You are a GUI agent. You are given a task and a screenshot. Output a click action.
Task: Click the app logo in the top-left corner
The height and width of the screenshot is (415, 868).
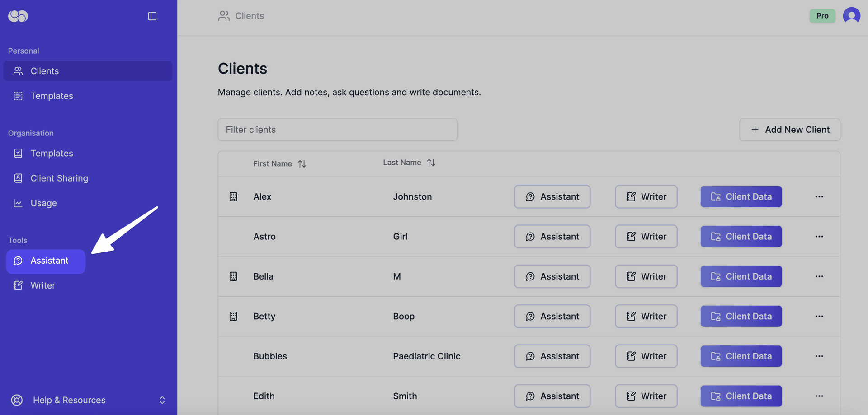click(x=18, y=16)
